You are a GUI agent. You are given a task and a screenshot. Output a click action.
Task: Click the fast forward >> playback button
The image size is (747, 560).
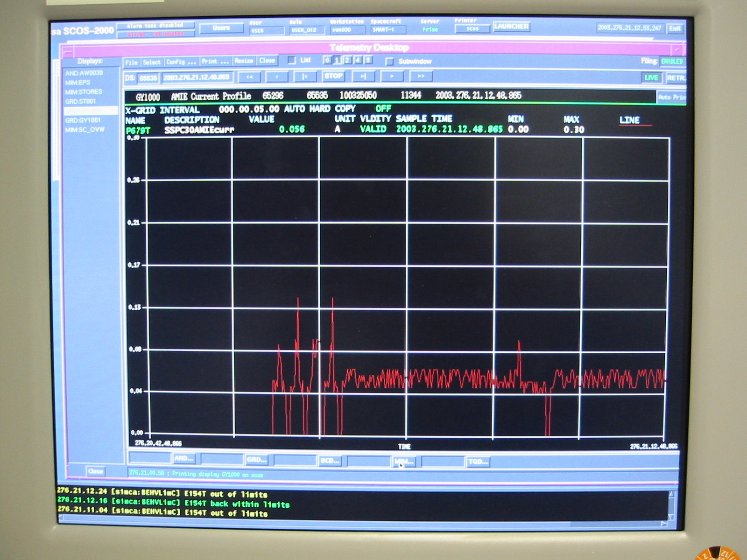(421, 76)
